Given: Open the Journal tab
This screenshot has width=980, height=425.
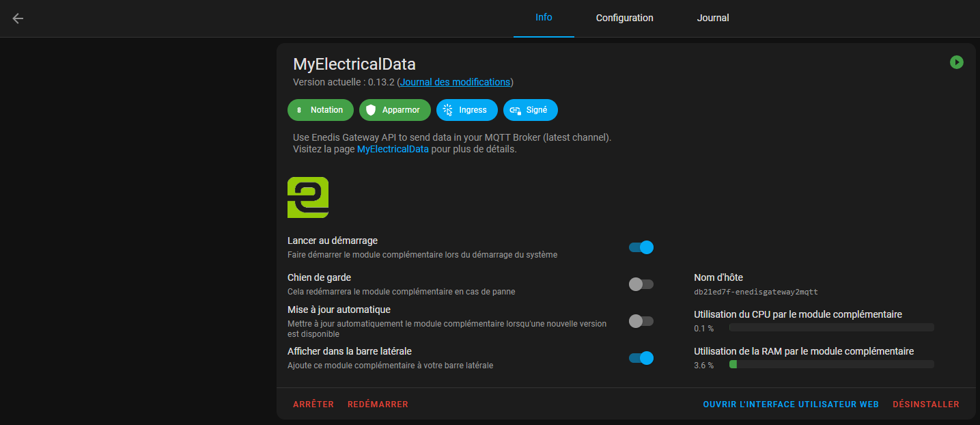Looking at the screenshot, I should pyautogui.click(x=713, y=18).
